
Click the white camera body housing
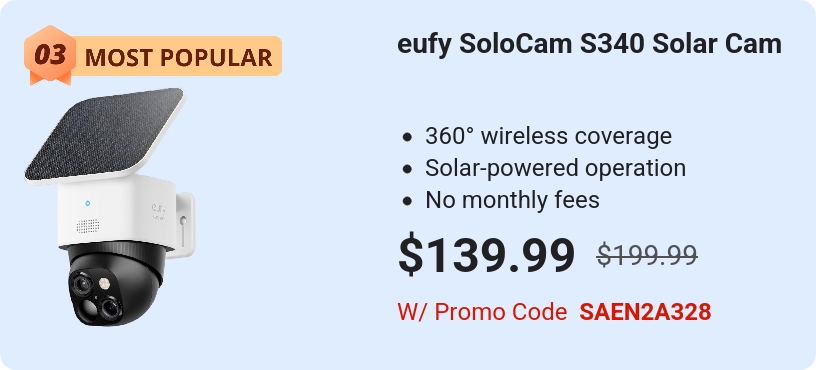(117, 212)
